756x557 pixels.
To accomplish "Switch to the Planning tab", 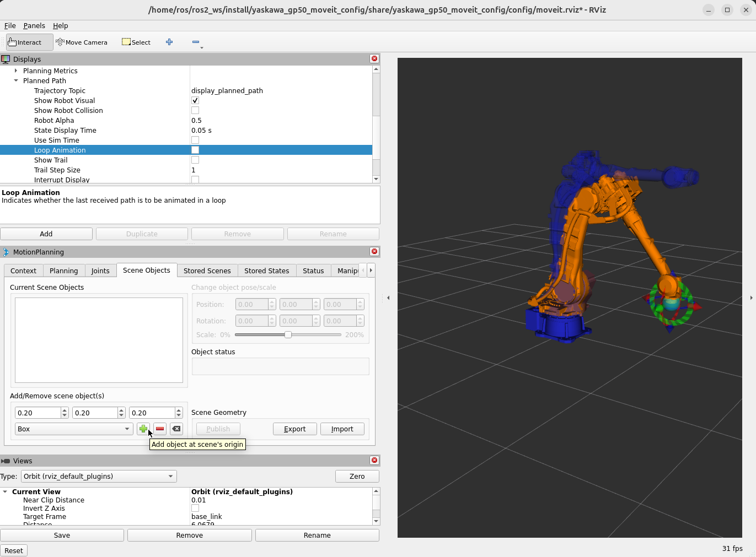I will tap(63, 271).
